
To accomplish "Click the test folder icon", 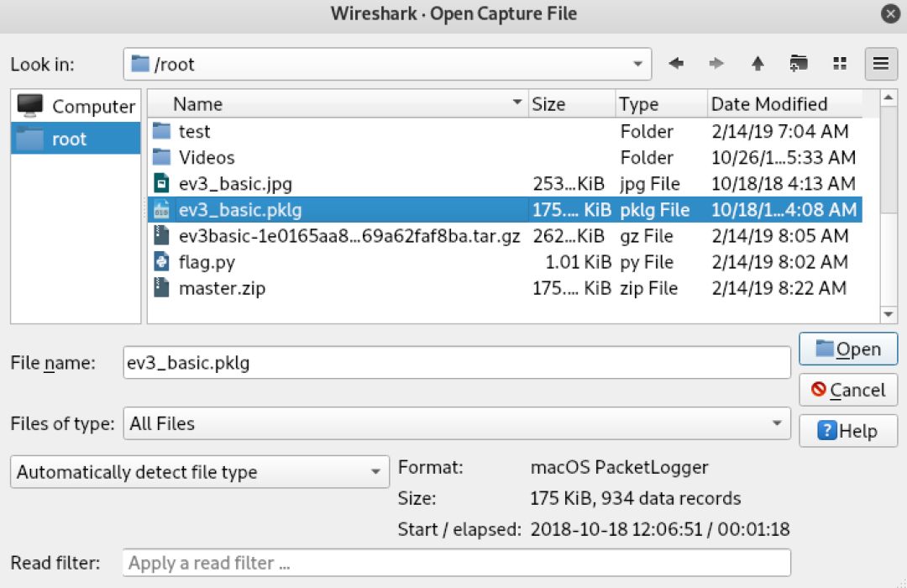I will (161, 131).
